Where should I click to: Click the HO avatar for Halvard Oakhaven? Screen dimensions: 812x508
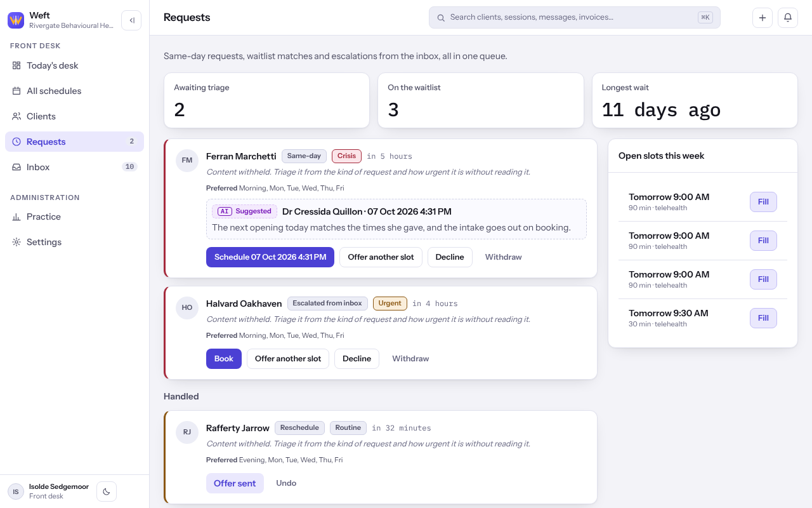(187, 307)
